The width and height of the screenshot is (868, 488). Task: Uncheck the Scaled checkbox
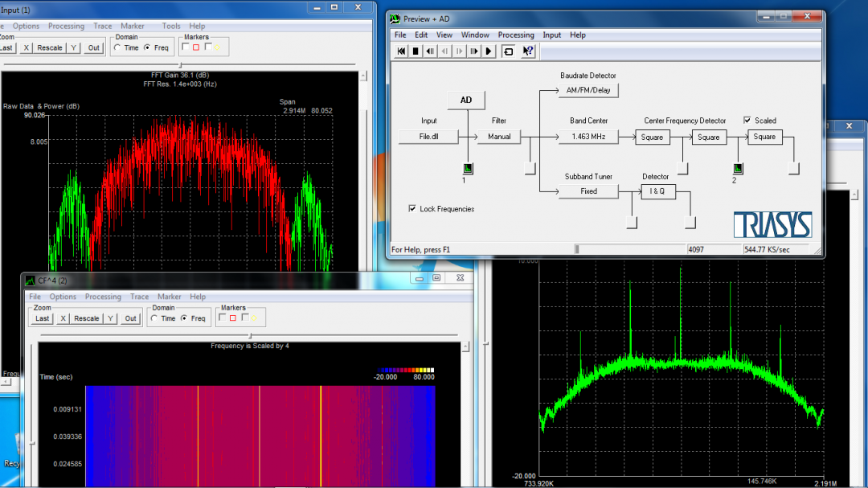[x=747, y=121]
